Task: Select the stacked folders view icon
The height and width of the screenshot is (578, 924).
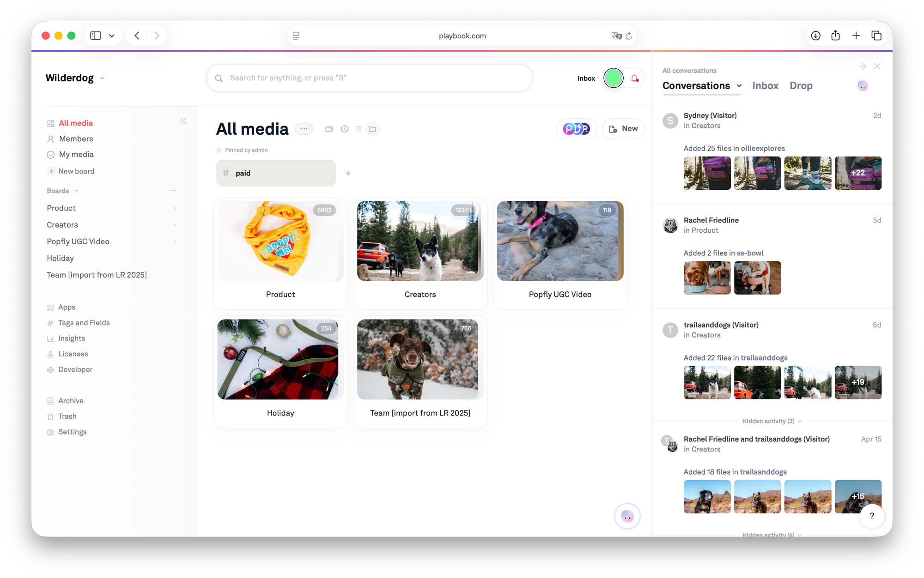Action: click(329, 129)
